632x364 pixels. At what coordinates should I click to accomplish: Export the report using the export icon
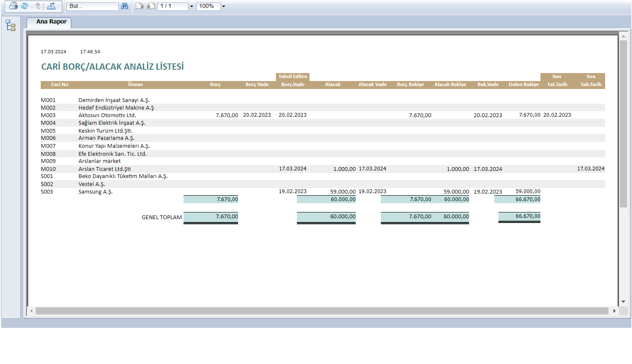tap(51, 6)
